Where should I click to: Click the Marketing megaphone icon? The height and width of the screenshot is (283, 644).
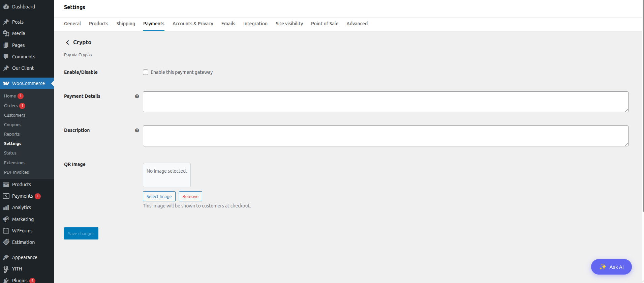tap(6, 219)
